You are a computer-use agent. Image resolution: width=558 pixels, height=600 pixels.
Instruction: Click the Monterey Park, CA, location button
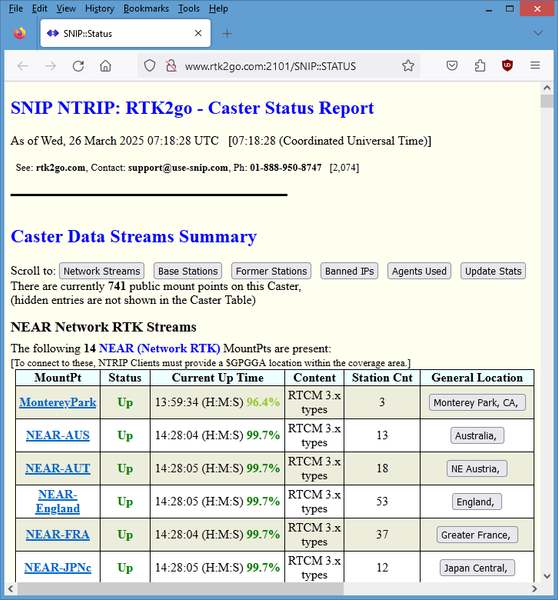tap(477, 403)
